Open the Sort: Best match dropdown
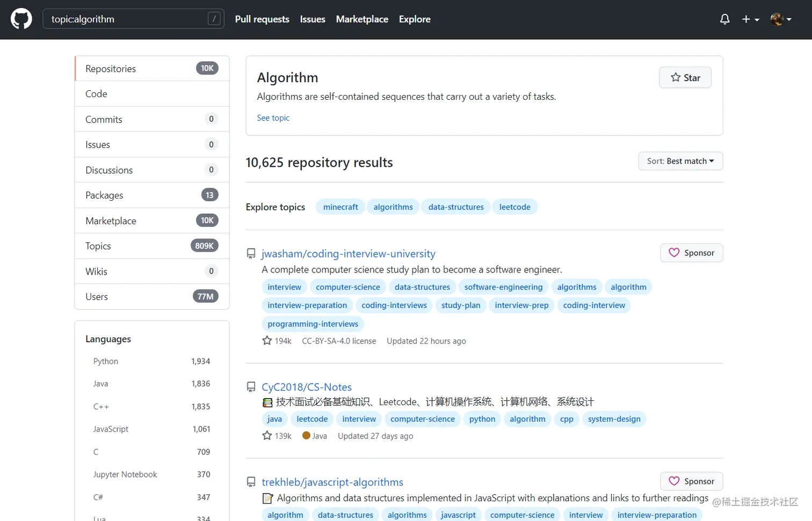Screen dimensions: 812x521 pos(680,161)
